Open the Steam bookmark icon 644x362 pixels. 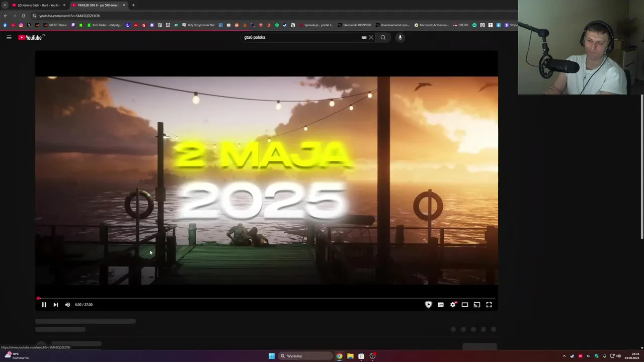(x=284, y=25)
